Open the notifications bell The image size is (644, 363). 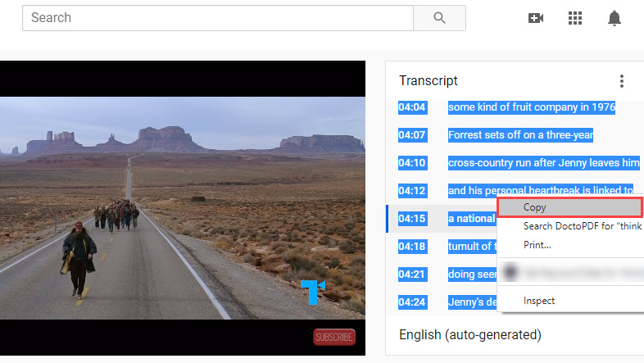pyautogui.click(x=615, y=18)
